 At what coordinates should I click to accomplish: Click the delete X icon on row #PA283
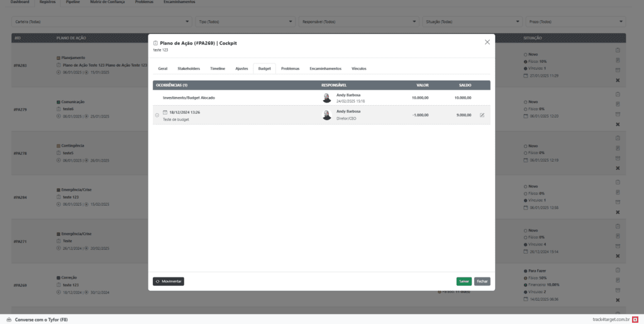pyautogui.click(x=617, y=81)
